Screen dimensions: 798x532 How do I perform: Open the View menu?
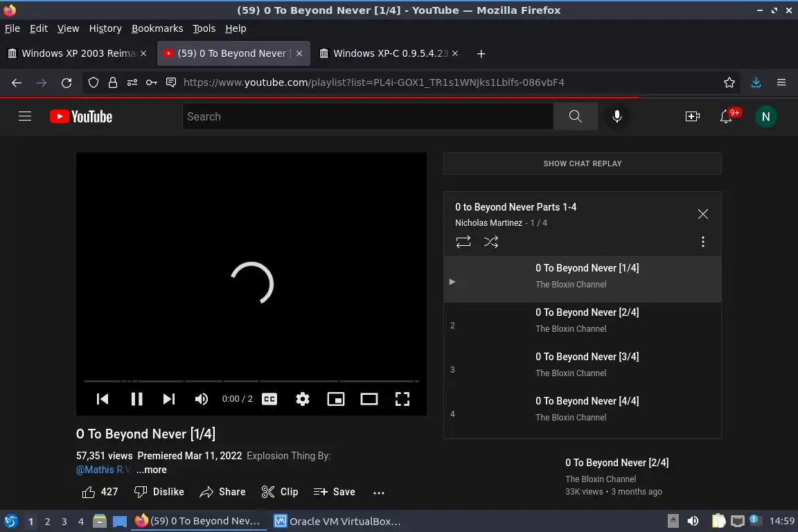click(x=68, y=28)
